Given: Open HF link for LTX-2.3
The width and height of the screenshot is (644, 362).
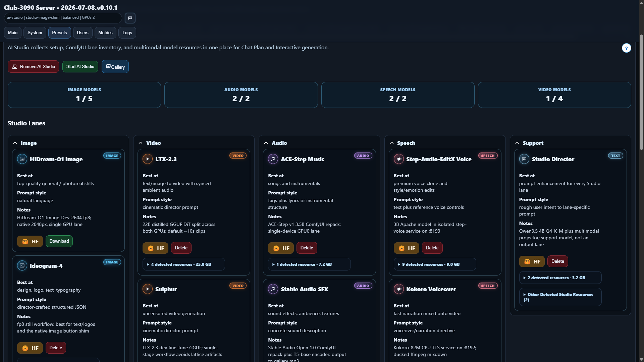Looking at the screenshot, I should click(155, 248).
